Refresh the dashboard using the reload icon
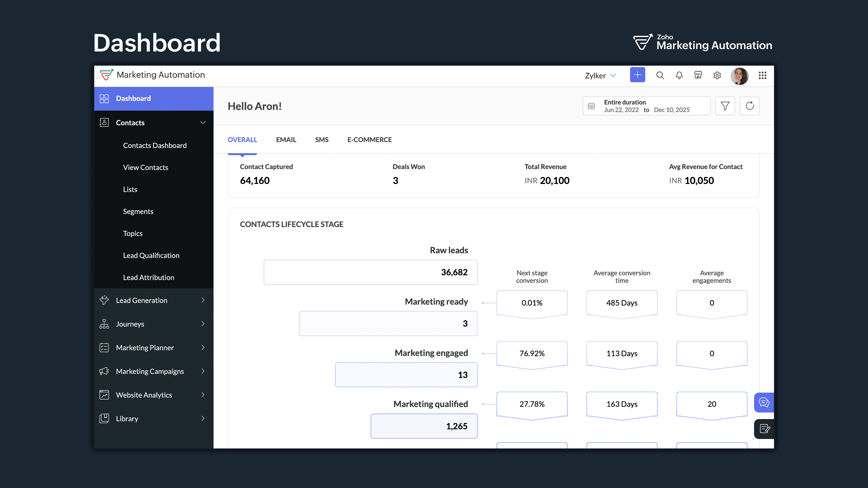 coord(750,106)
